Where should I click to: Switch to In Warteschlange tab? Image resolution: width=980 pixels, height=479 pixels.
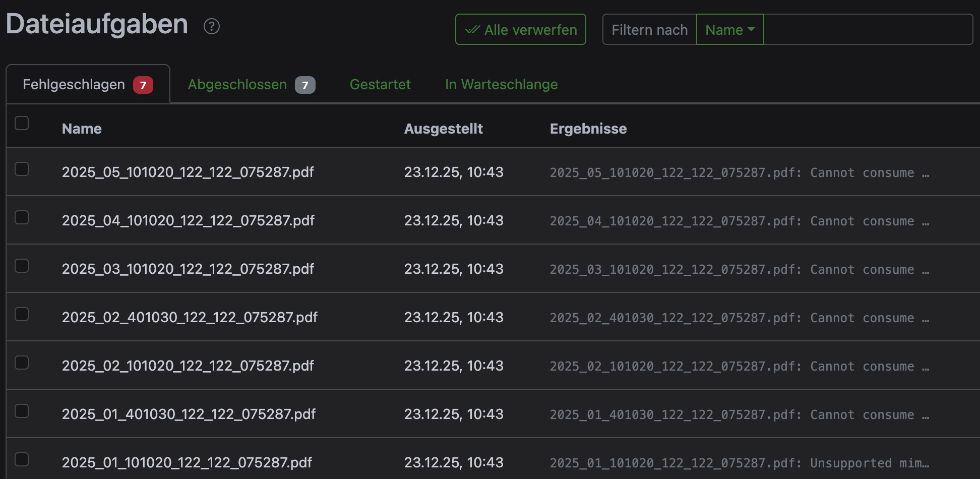[501, 84]
